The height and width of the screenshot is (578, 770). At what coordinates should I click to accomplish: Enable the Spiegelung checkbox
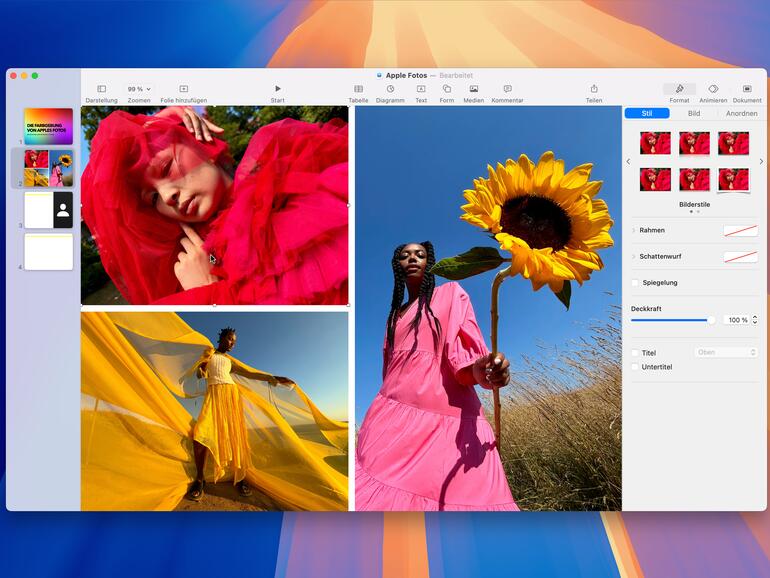[635, 283]
